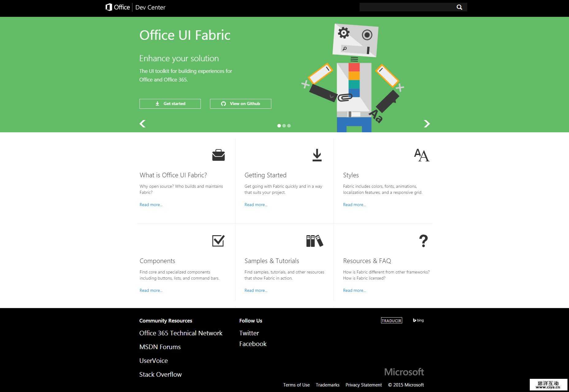Open the Terms of Use link
569x392 pixels.
click(x=296, y=385)
